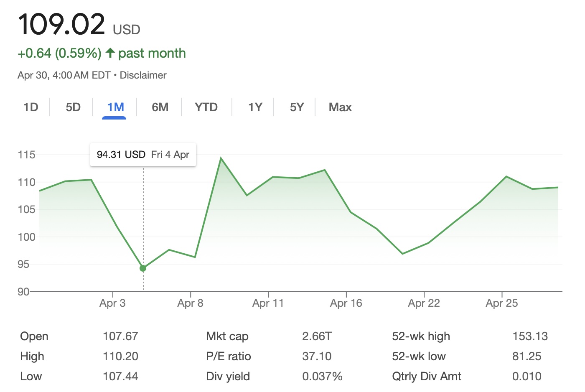Click the Mkt cap label
The height and width of the screenshot is (392, 585).
[227, 336]
